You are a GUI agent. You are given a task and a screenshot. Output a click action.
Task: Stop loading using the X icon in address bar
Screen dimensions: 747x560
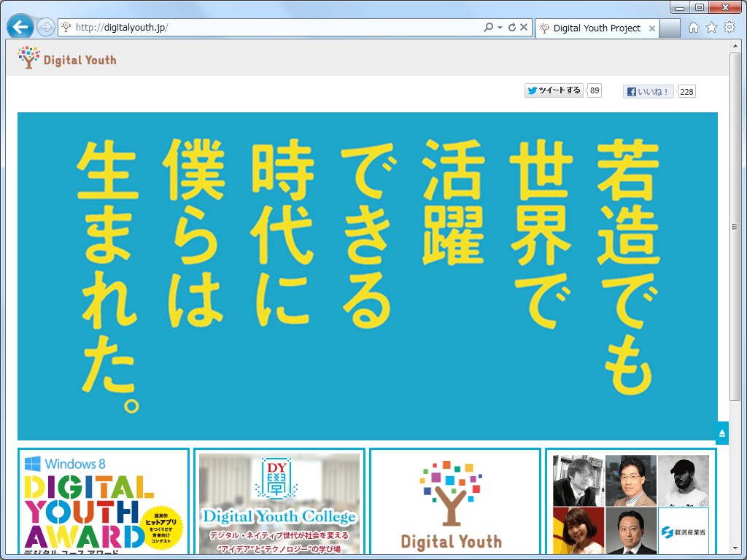(524, 26)
